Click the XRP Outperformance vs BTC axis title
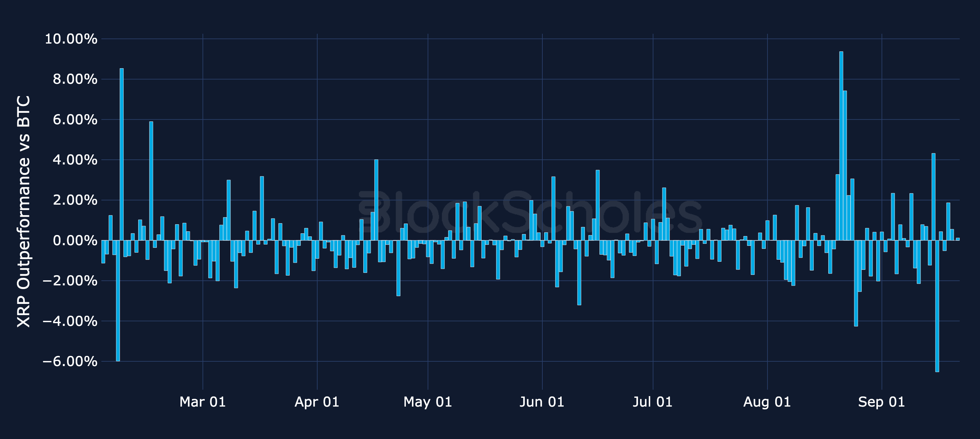Screen dimensions: 980x439 click(x=24, y=211)
